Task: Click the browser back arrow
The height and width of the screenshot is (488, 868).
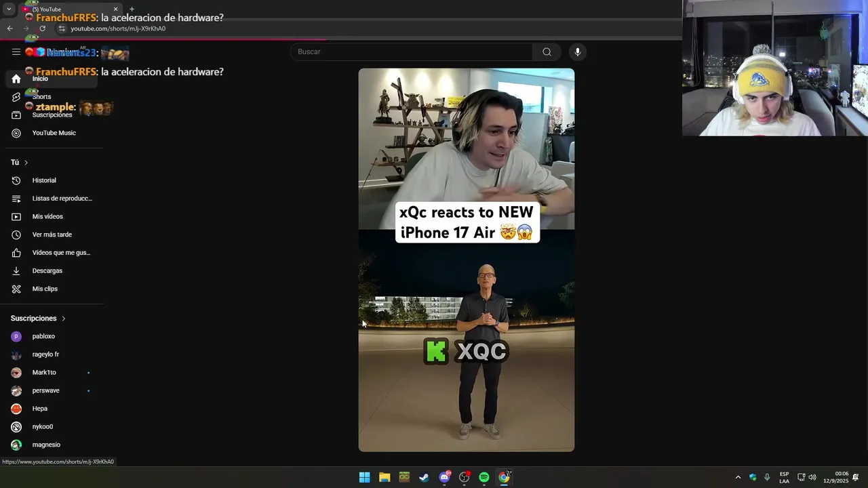Action: (10, 28)
